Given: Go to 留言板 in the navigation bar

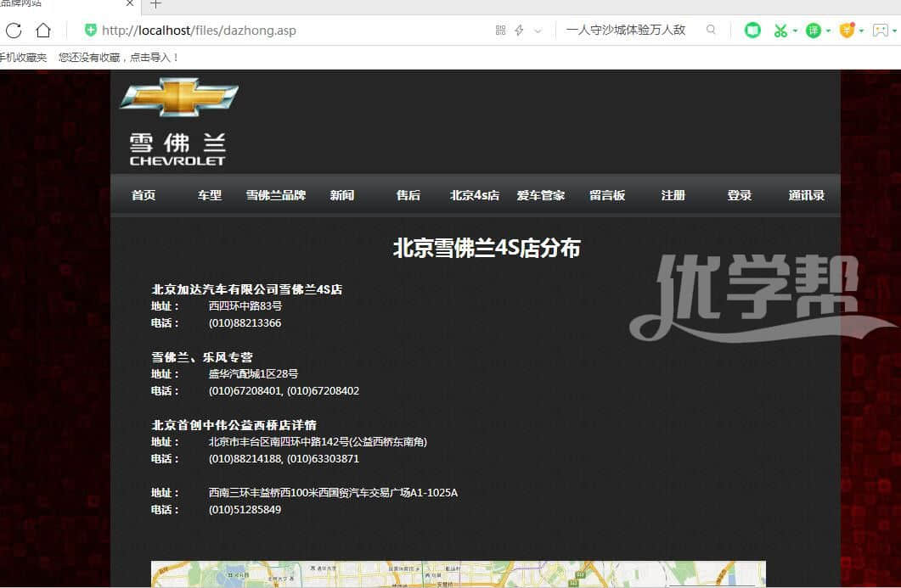Looking at the screenshot, I should [x=606, y=195].
